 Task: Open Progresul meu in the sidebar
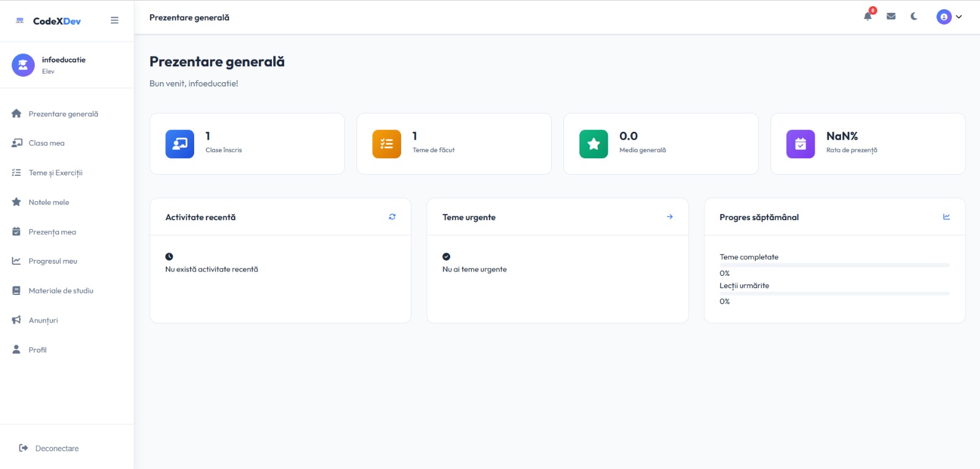67,261
